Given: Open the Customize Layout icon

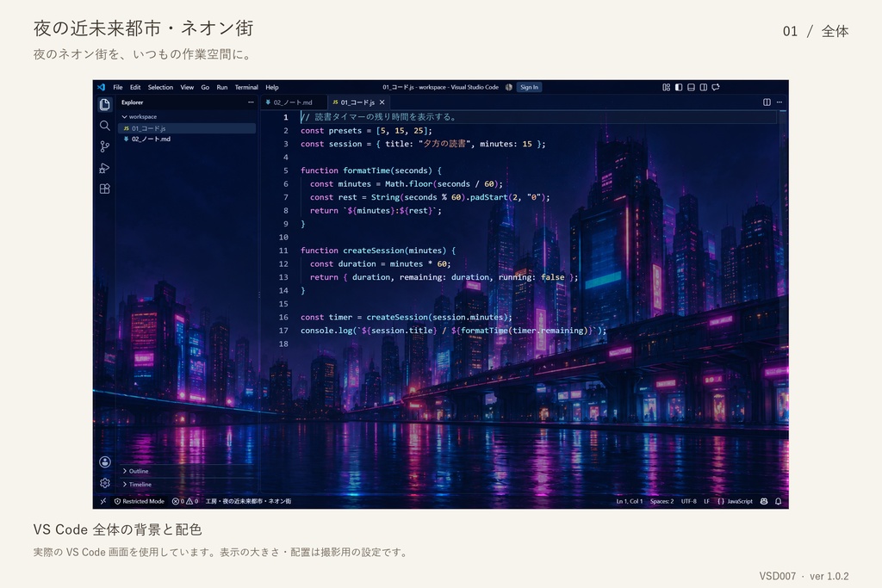Looking at the screenshot, I should 666,87.
